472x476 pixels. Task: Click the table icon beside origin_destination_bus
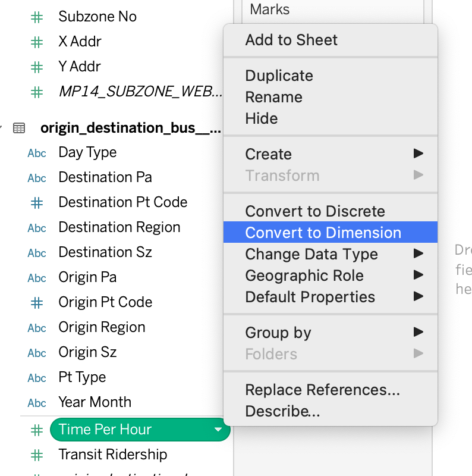click(19, 128)
